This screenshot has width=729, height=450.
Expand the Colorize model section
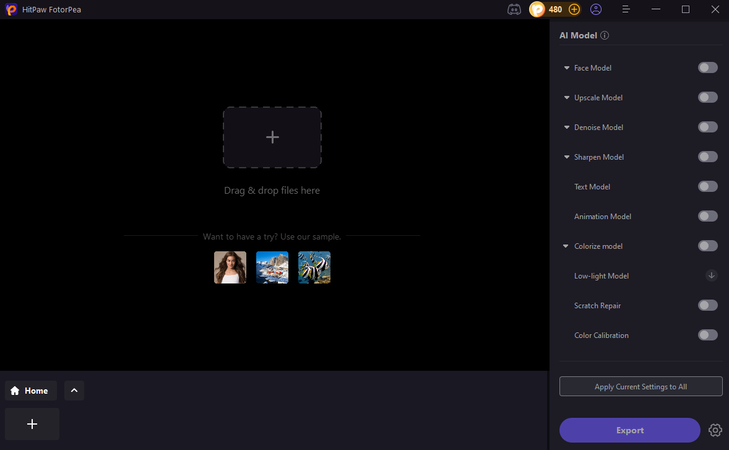[x=567, y=246]
